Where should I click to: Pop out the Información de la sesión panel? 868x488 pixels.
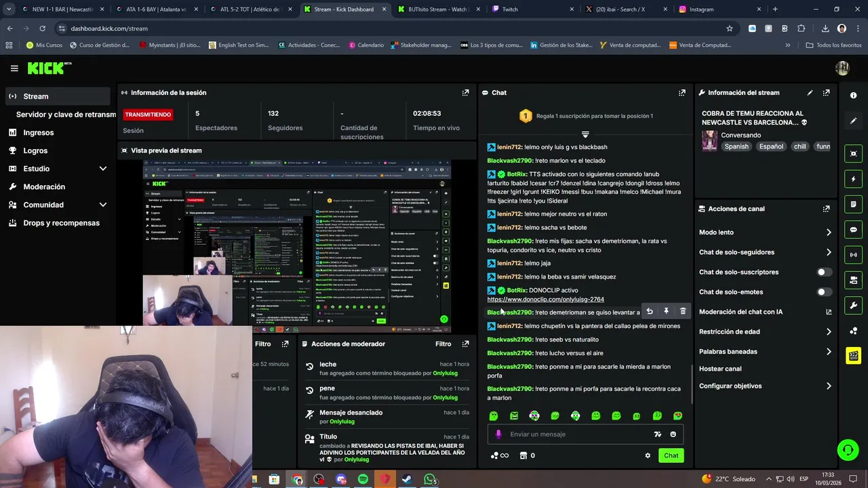tap(465, 93)
